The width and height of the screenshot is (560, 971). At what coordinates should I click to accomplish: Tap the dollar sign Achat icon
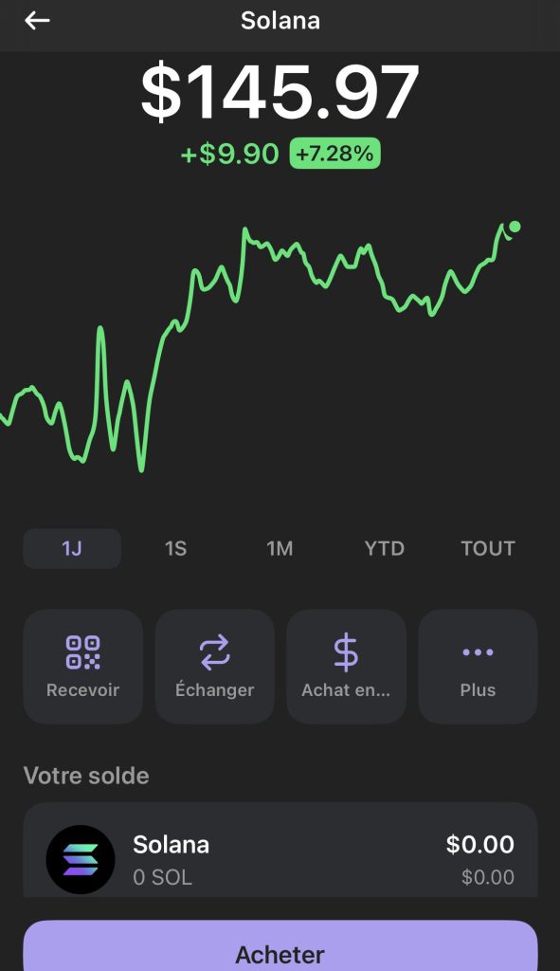346,652
